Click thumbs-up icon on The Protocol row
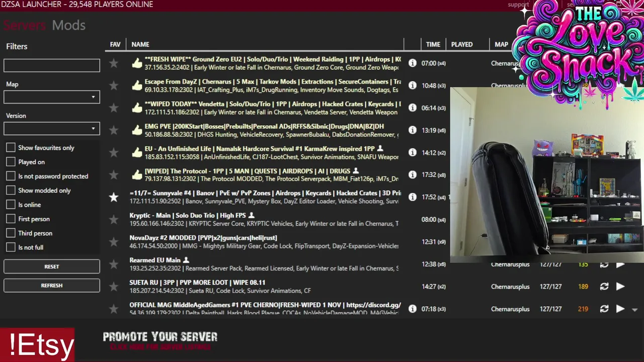This screenshot has height=362, width=644. pos(137,174)
